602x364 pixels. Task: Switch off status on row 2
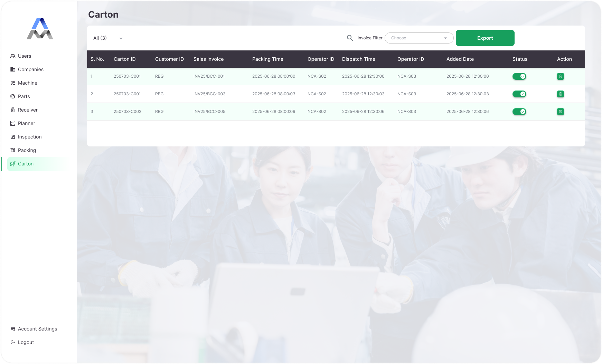[519, 94]
